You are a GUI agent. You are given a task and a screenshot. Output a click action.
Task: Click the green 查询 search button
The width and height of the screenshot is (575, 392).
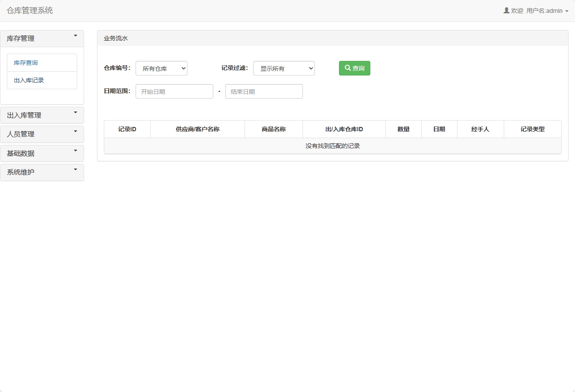pyautogui.click(x=354, y=68)
